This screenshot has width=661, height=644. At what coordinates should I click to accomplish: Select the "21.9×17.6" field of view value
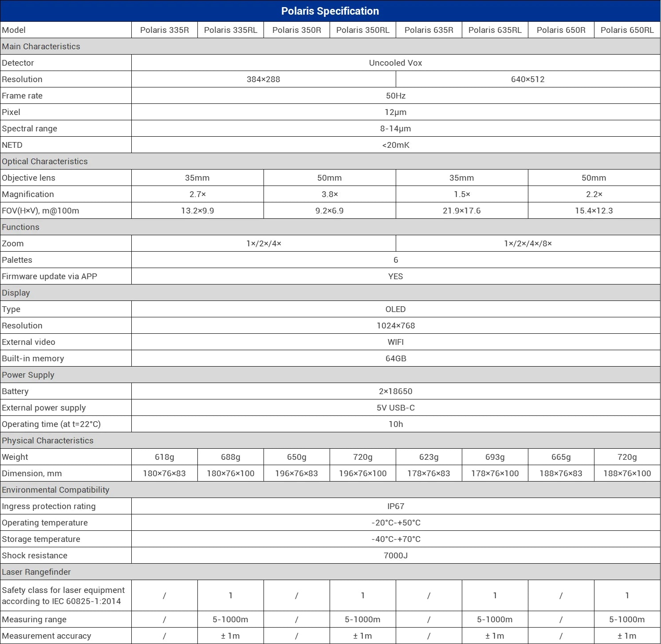coord(462,210)
